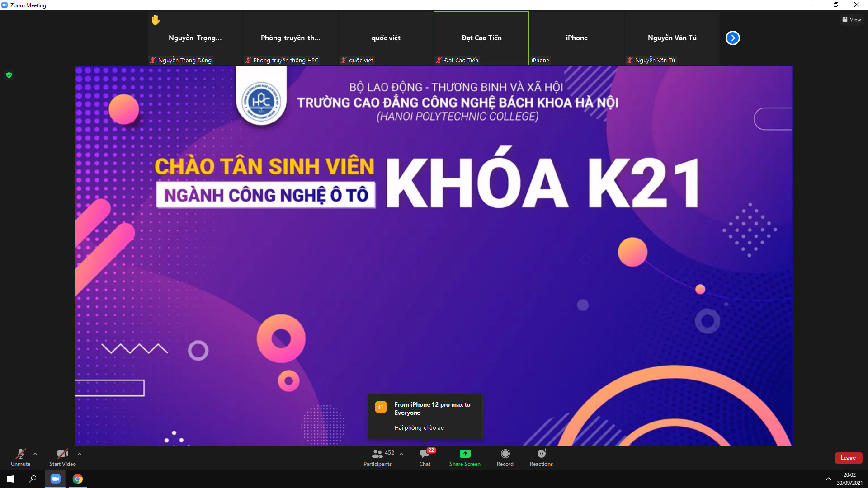
Task: Unmute the microphone
Action: click(20, 454)
